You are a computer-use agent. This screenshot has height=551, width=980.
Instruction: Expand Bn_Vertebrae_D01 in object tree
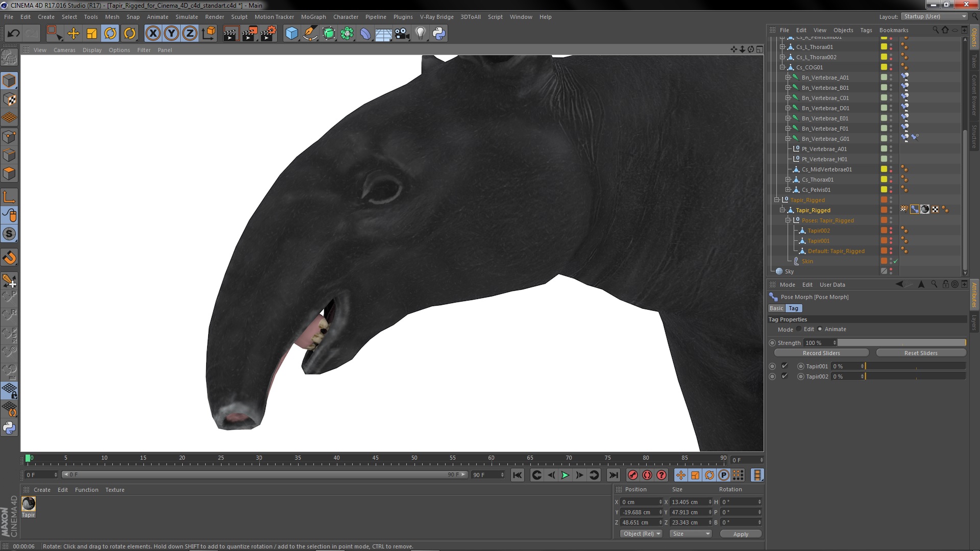pos(788,108)
